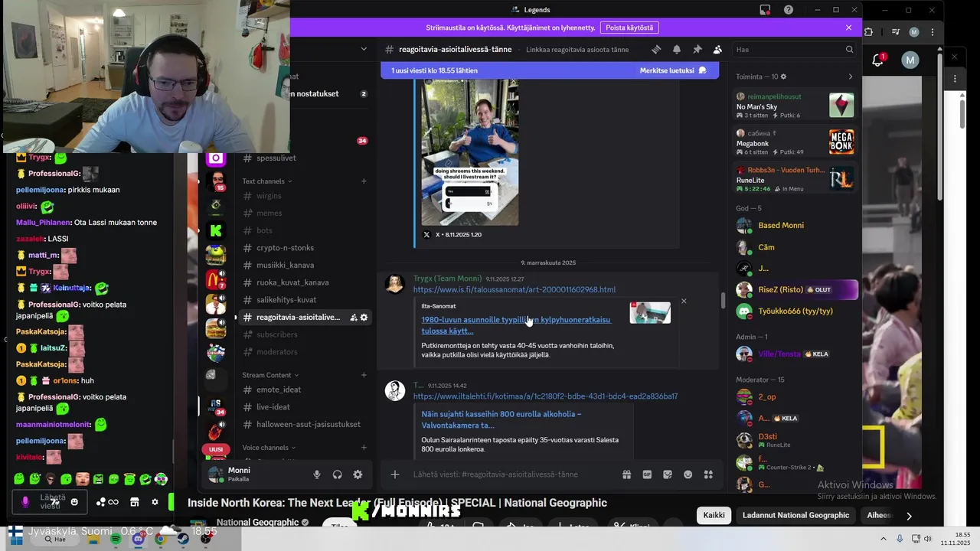Select musiikki_kanava channel
Screen dimensions: 980x551
304,266
